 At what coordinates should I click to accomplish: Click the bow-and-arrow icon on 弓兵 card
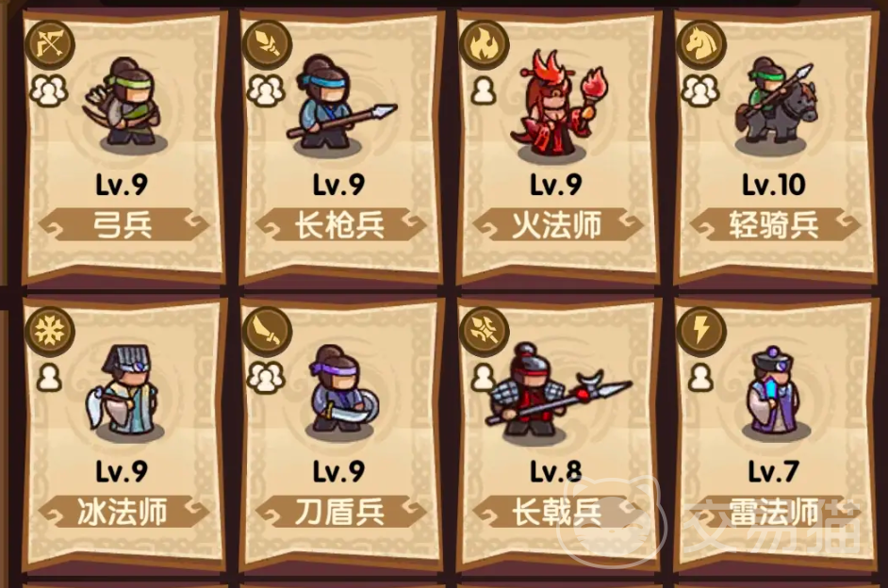50,44
